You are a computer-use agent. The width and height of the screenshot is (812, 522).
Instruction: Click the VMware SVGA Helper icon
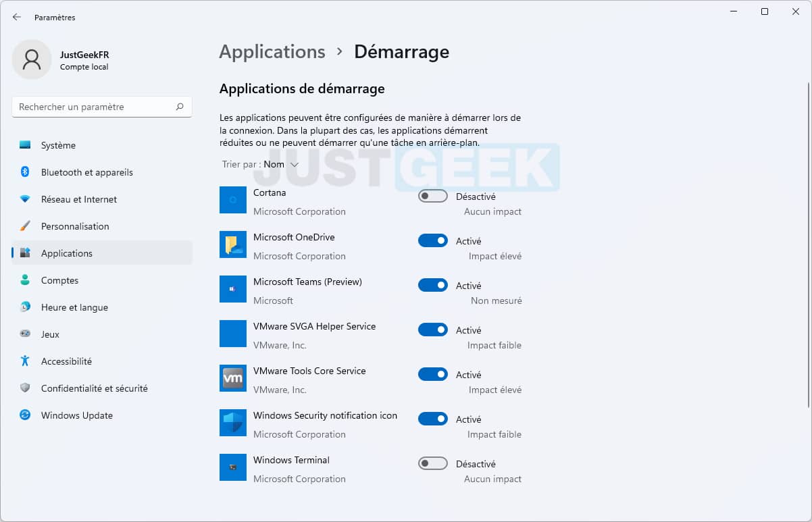233,334
